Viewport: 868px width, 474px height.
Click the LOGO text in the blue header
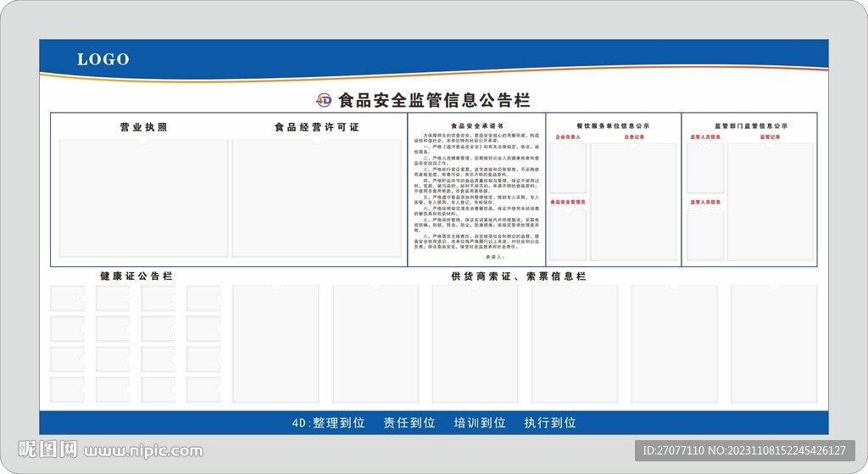point(103,59)
